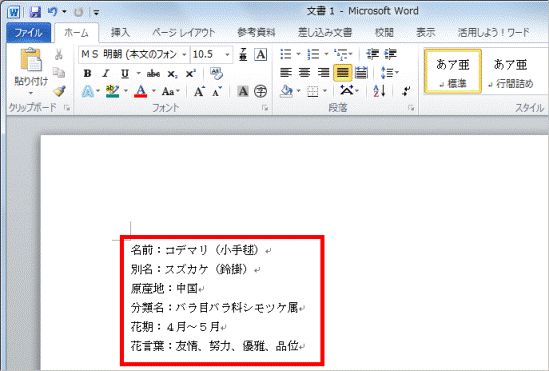Screen dimensions: 549x371
Task: Click the Center alignment icon
Action: coord(305,72)
